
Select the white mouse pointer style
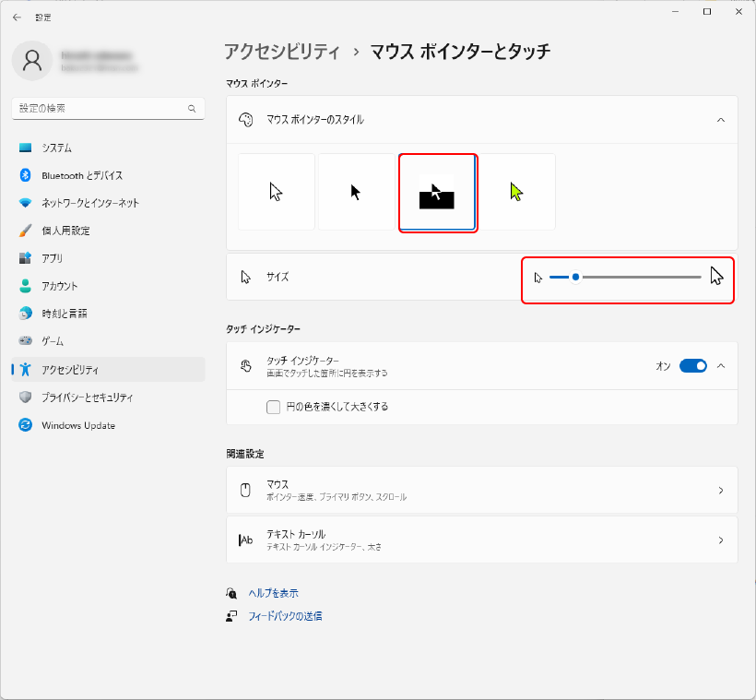[x=276, y=192]
